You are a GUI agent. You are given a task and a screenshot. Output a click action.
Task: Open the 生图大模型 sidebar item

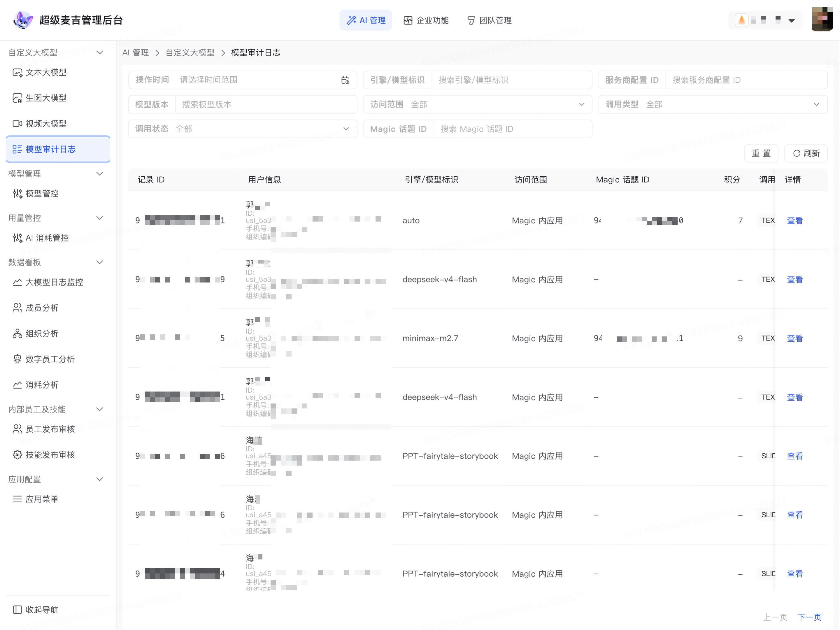pos(58,98)
